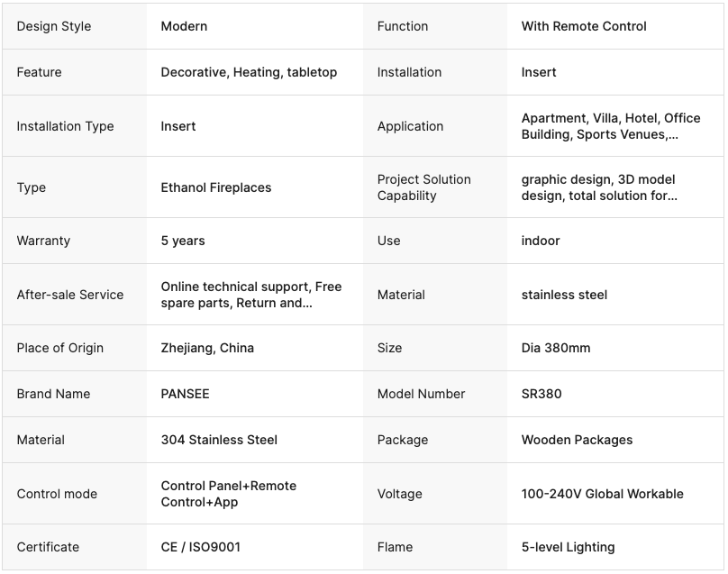The width and height of the screenshot is (728, 574).
Task: Select the 100-240V Global Workable value
Action: coord(602,494)
